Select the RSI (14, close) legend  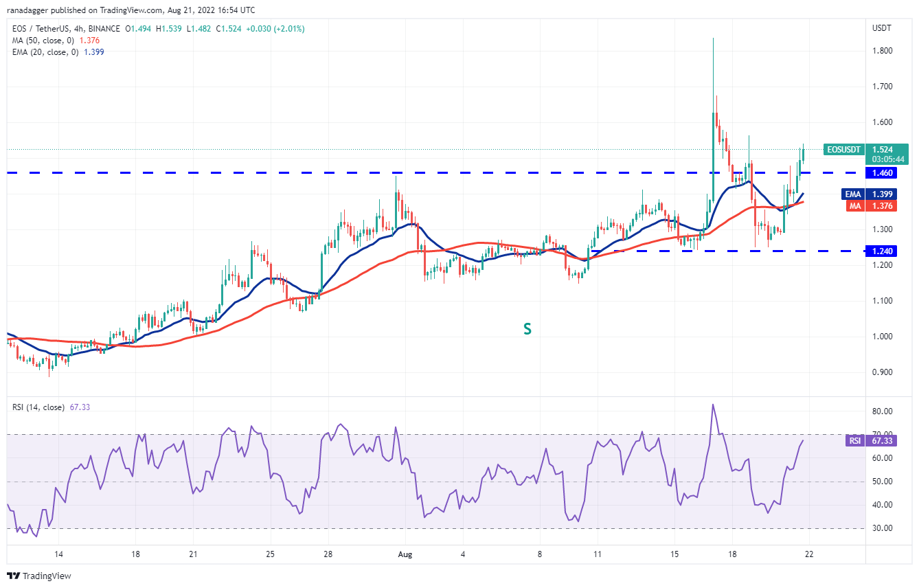(39, 407)
